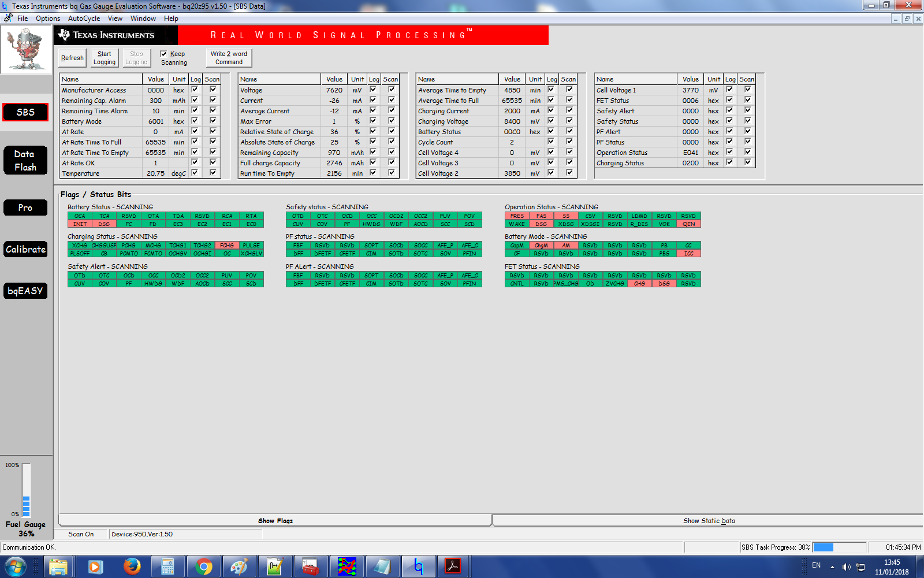
Task: Toggle Scan checkbox for Temperature
Action: tap(213, 173)
